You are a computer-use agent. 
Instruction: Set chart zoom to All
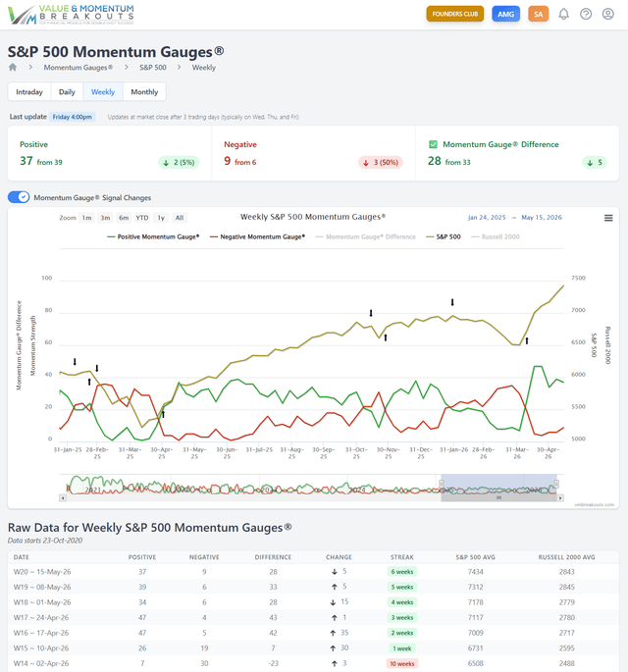(180, 218)
